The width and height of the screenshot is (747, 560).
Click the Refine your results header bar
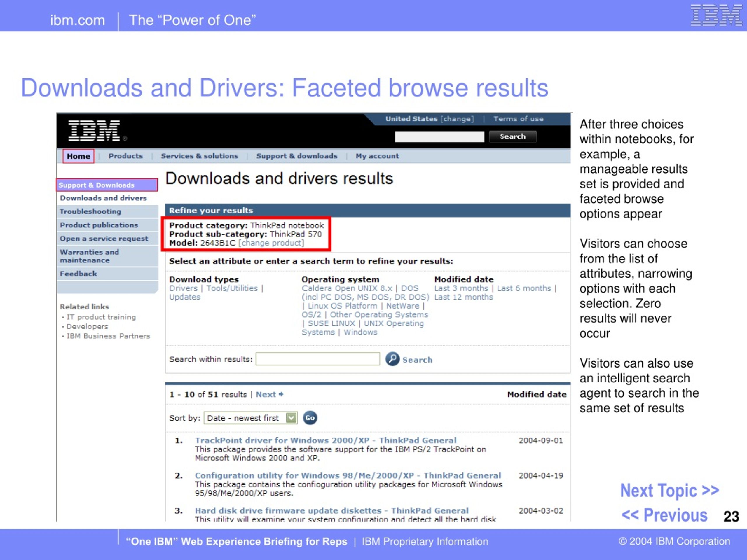(367, 210)
